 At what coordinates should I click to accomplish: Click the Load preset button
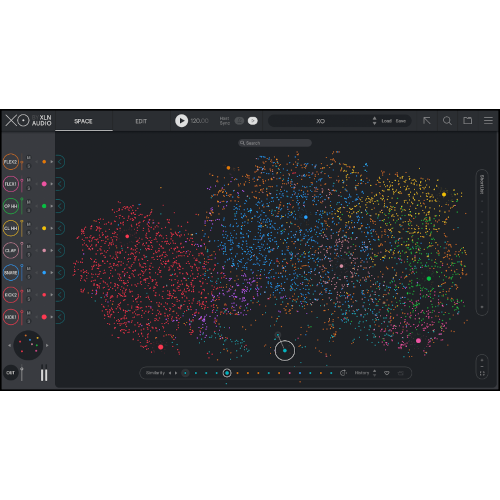(386, 121)
